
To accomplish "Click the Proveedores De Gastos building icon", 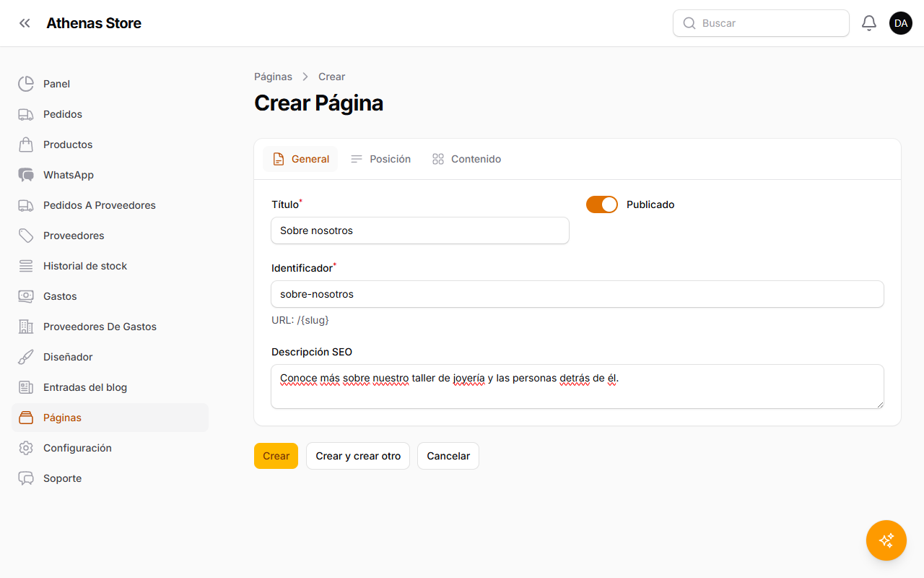I will pyautogui.click(x=26, y=327).
